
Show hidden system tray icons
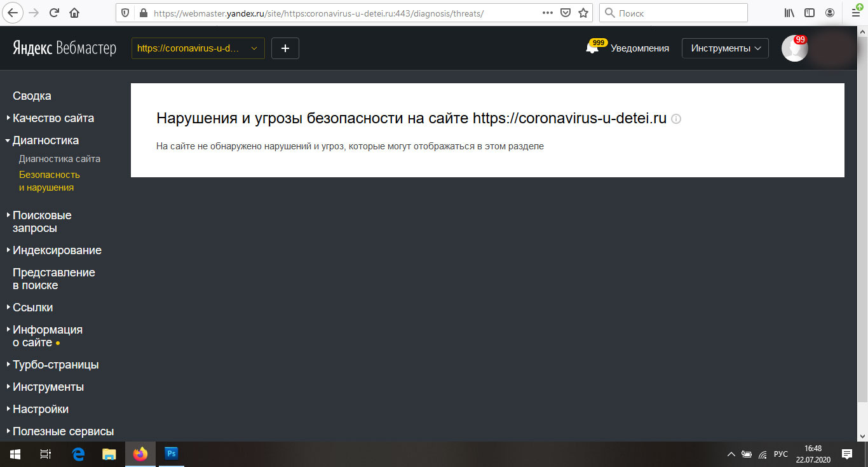click(731, 454)
